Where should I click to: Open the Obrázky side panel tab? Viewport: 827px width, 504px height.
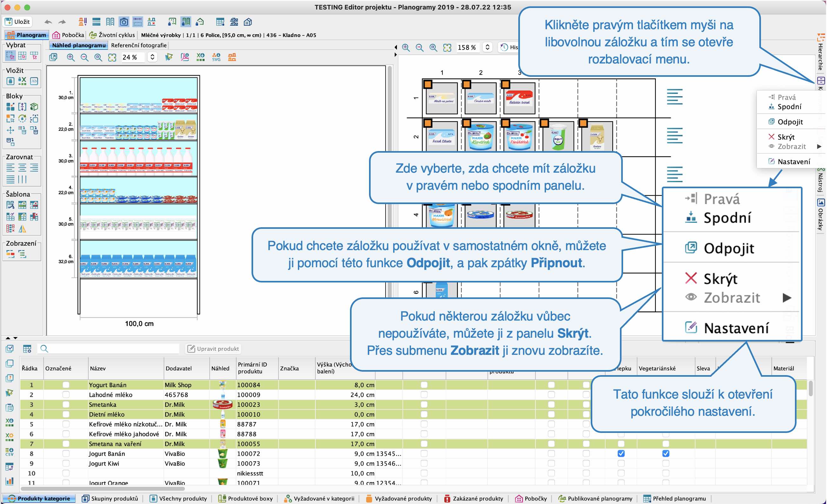(820, 215)
